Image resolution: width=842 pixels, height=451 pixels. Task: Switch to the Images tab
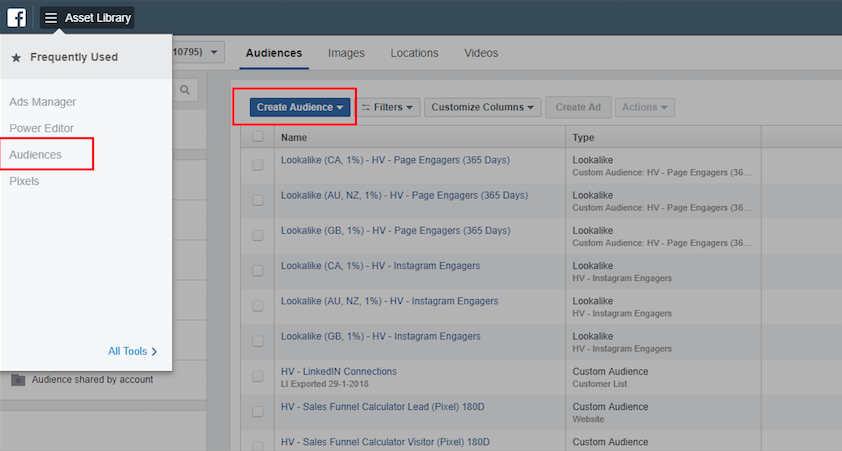coord(346,53)
